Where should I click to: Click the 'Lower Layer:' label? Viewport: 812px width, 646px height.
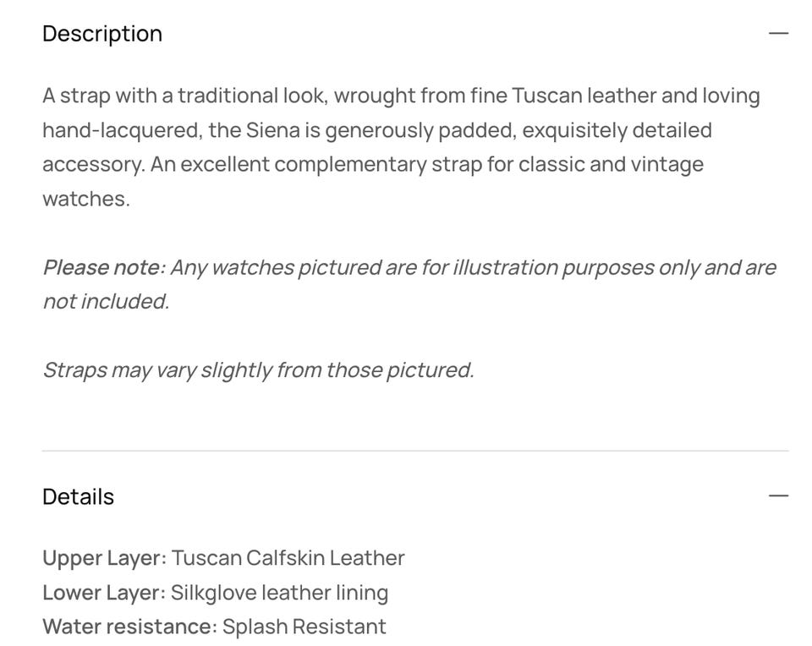pos(104,593)
